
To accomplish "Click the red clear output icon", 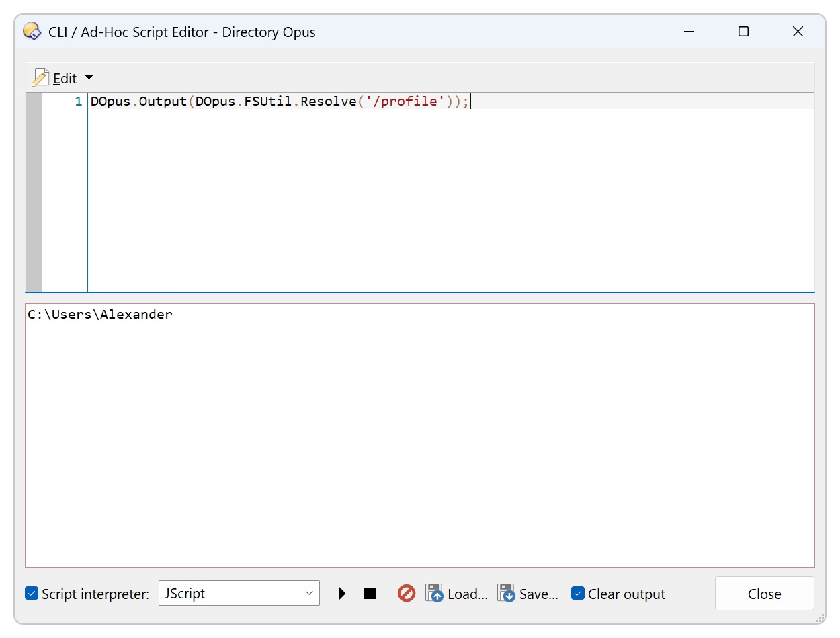I will coord(407,593).
